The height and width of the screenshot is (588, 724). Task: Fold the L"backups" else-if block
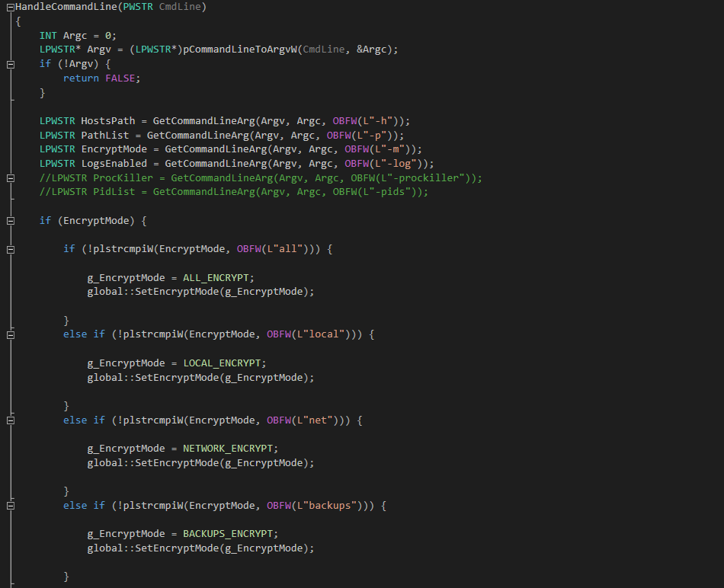coord(10,506)
